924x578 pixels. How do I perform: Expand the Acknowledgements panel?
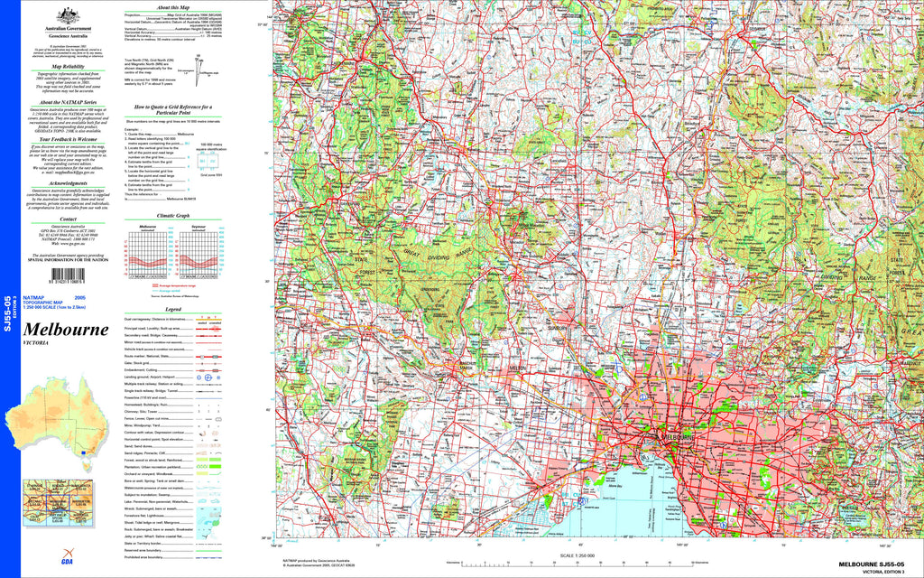(x=69, y=182)
